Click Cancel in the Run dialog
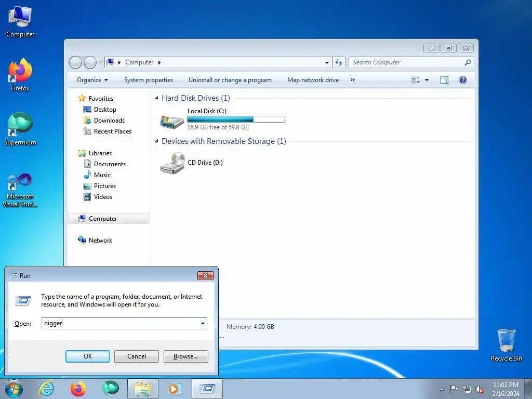Viewport: 532px width, 399px height. (137, 356)
